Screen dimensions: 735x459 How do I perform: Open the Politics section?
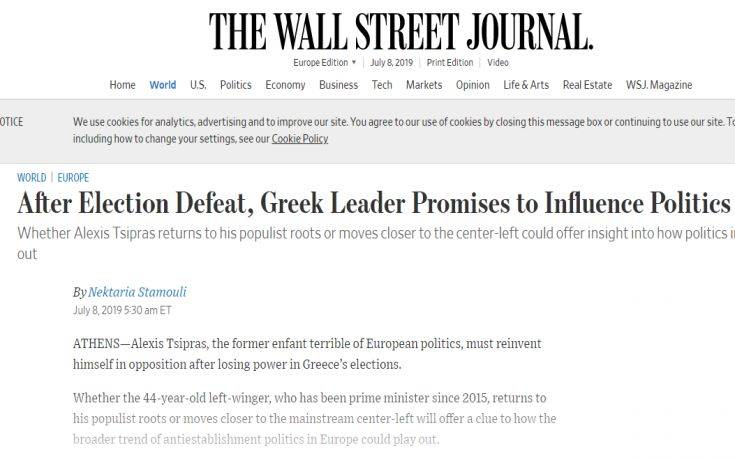click(x=236, y=85)
